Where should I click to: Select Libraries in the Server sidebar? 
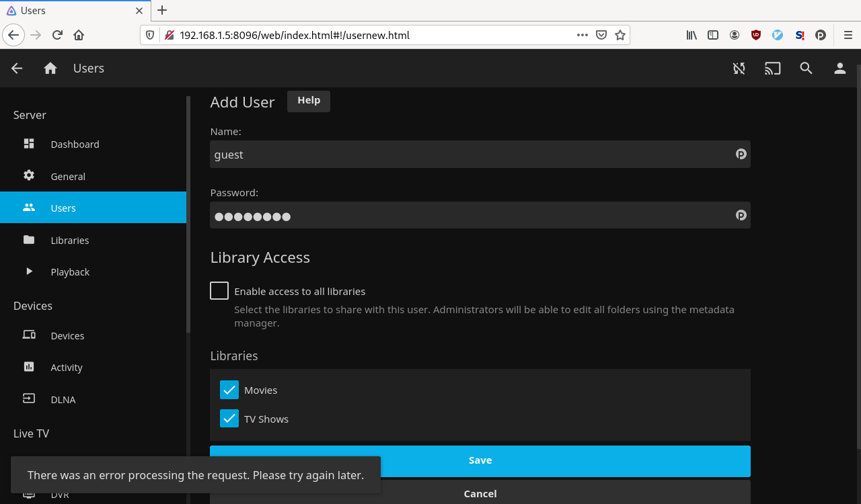(x=69, y=240)
